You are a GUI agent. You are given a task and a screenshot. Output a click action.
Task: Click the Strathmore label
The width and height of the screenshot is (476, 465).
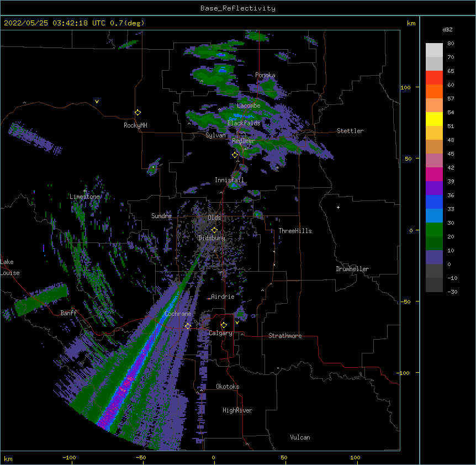[x=285, y=336]
